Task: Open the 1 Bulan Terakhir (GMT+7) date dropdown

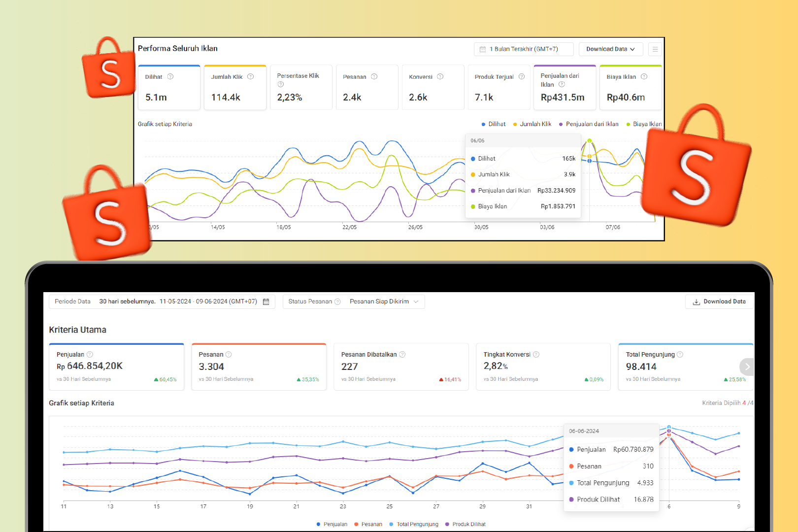Action: pyautogui.click(x=524, y=49)
